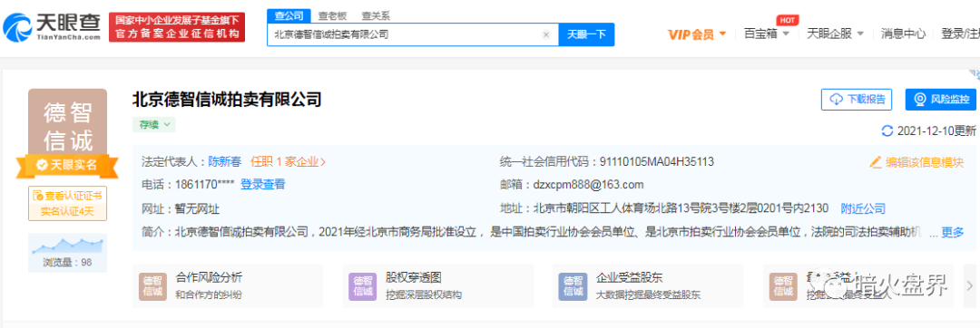Open the VIP会员 dropdown menu
Screen dimensions: 980x328
(697, 34)
